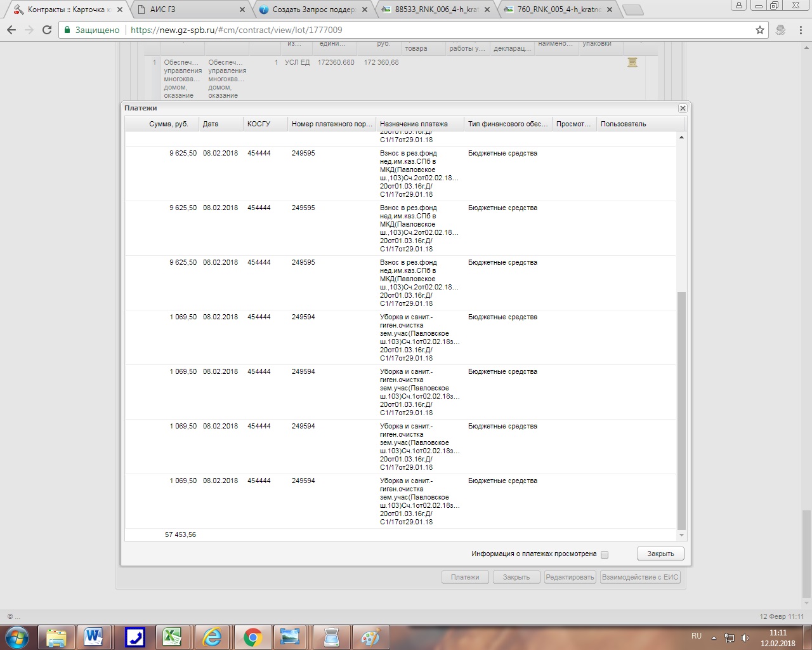Screen dimensions: 812x650
Task: Click the address bar URL
Action: (x=237, y=30)
